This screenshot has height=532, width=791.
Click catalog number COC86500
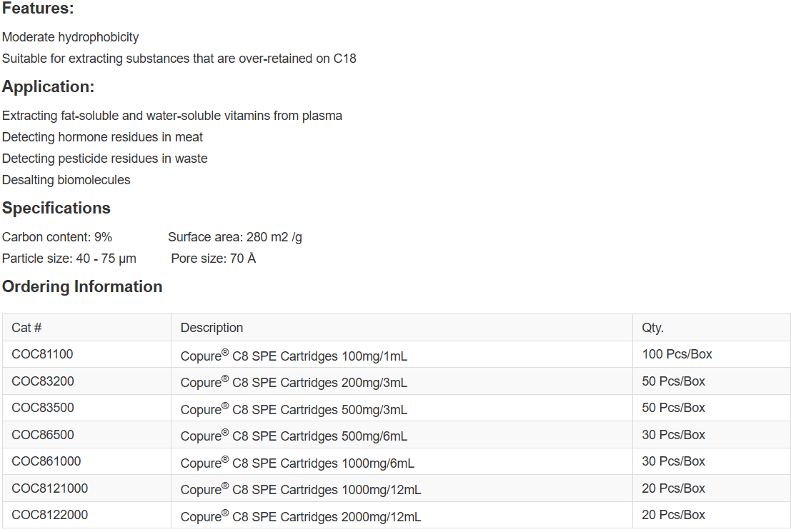pos(43,435)
